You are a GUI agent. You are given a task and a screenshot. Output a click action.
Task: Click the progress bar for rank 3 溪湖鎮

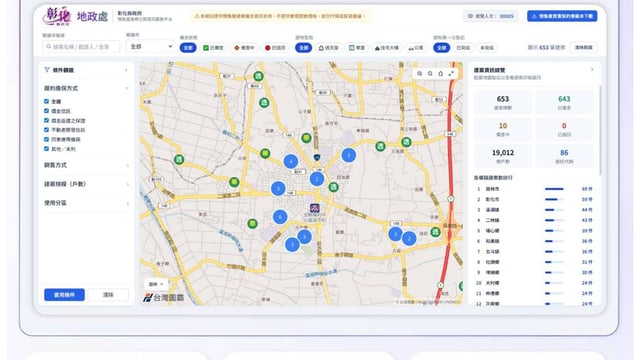(554, 210)
